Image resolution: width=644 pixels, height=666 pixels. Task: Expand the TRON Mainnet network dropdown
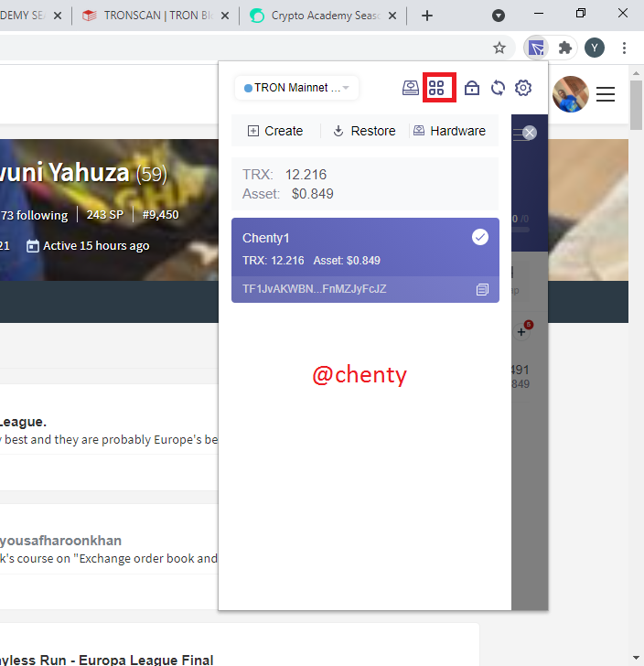coord(296,88)
